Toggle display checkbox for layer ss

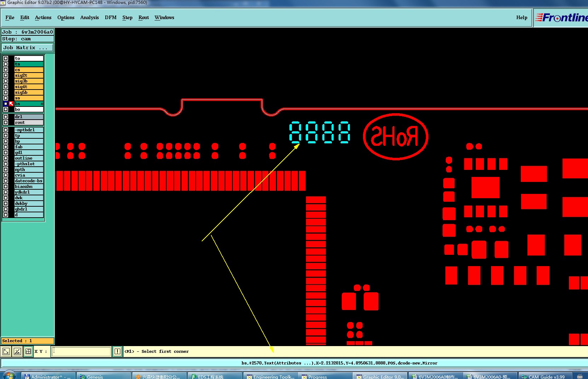(6, 98)
